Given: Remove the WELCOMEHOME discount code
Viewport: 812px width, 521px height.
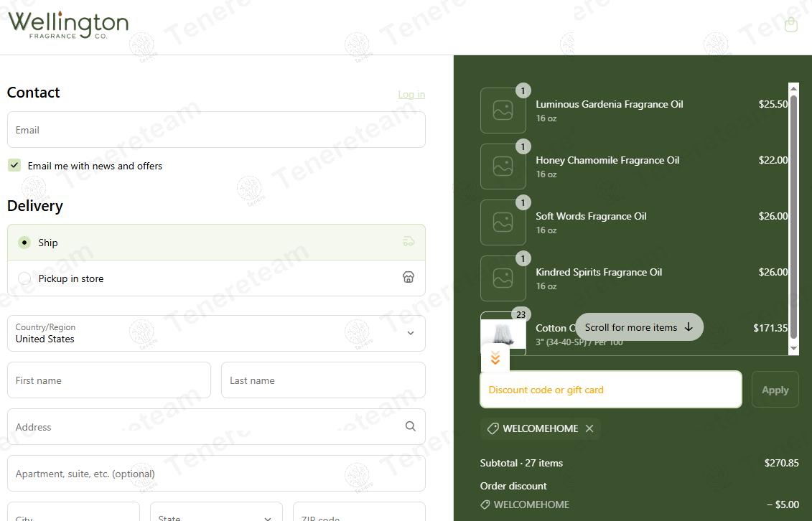Looking at the screenshot, I should pyautogui.click(x=589, y=428).
